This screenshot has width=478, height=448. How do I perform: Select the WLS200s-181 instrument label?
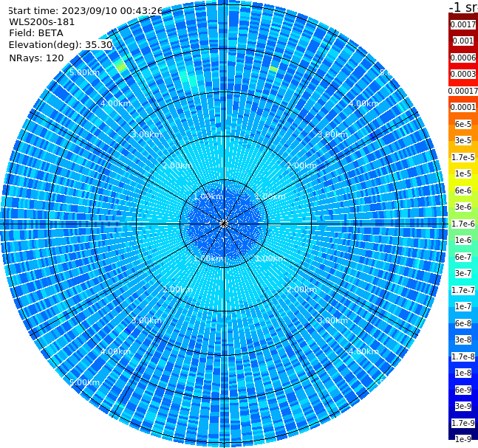[x=42, y=22]
